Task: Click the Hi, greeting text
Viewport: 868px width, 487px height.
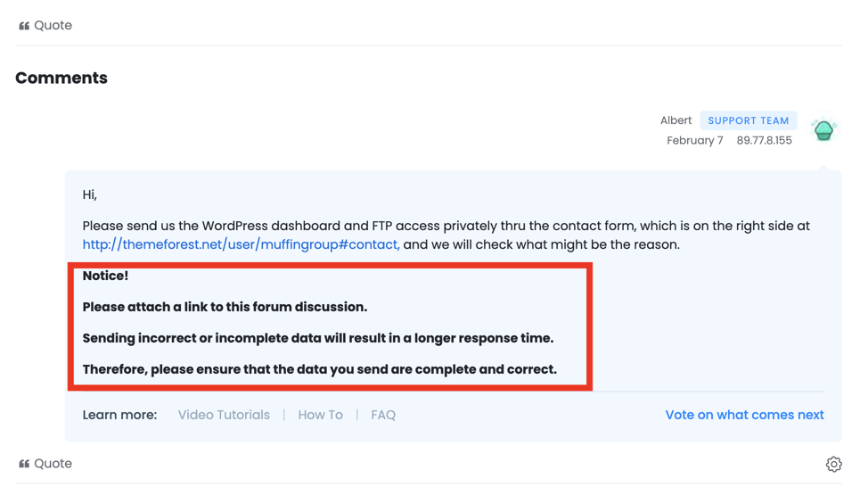Action: 90,194
